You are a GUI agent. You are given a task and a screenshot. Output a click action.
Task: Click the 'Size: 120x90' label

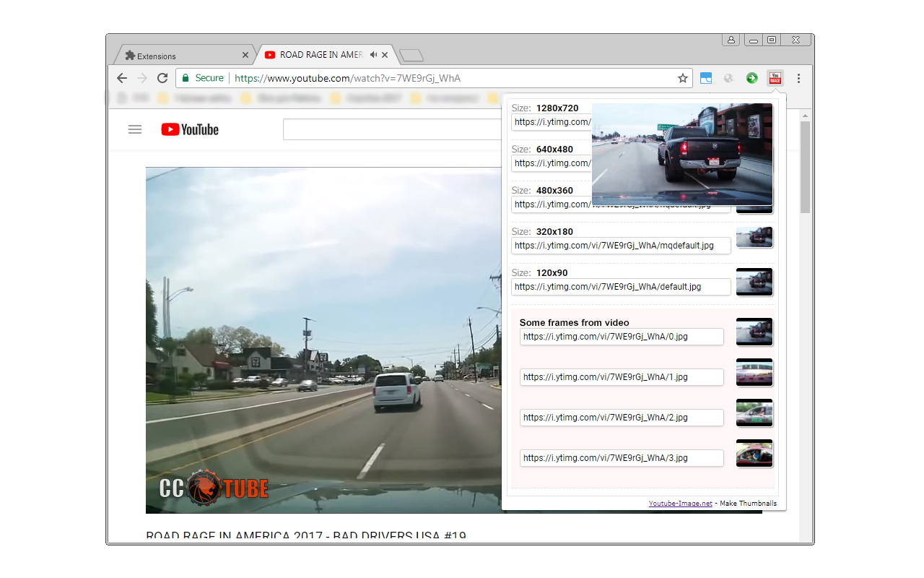click(x=540, y=272)
